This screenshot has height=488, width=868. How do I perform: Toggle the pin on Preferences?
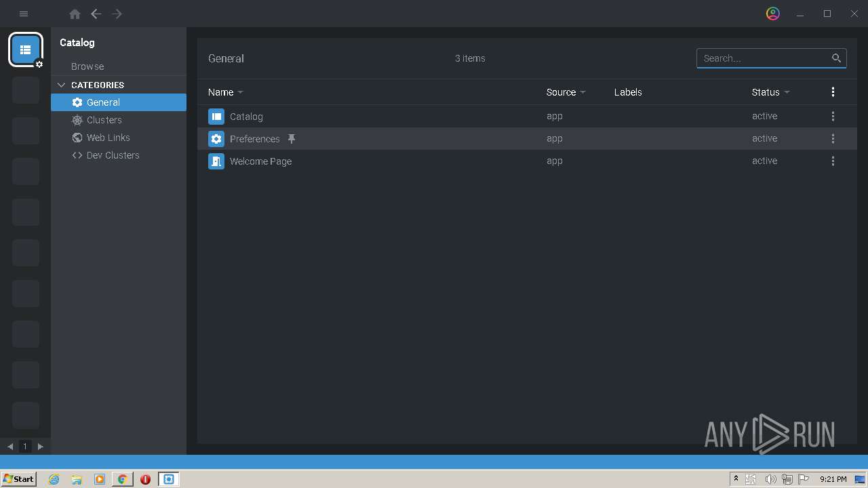pos(292,139)
